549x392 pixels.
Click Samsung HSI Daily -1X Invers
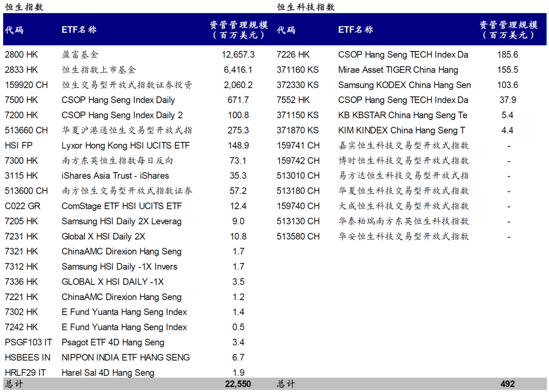tap(119, 266)
